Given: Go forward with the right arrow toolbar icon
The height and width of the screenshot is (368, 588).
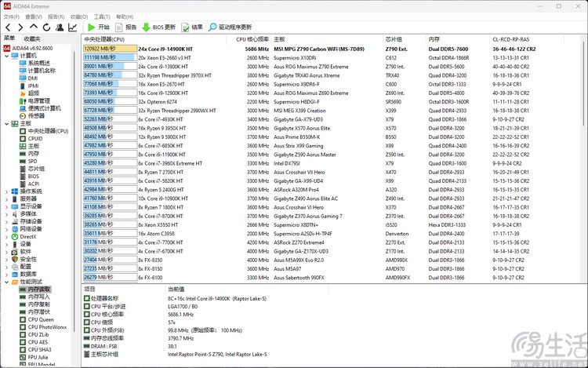Looking at the screenshot, I should click(x=20, y=27).
